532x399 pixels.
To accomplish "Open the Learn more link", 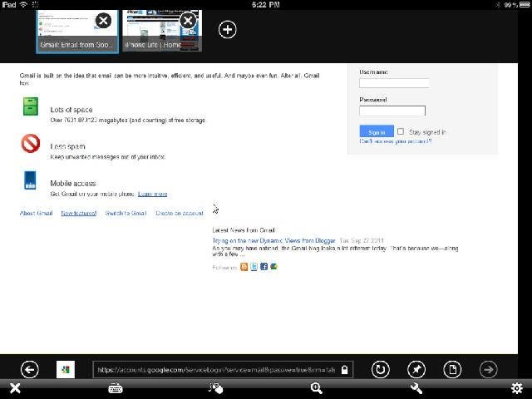I will 153,194.
